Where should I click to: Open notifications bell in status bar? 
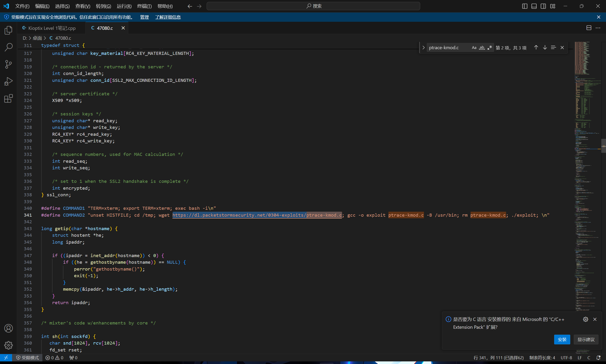[x=599, y=358]
